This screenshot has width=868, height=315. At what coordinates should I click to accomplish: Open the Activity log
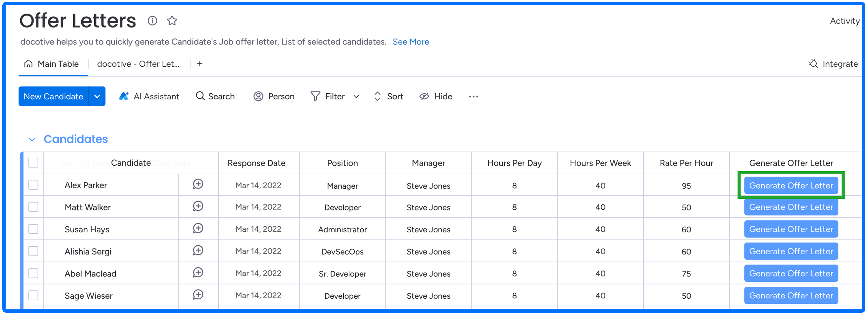pos(844,21)
